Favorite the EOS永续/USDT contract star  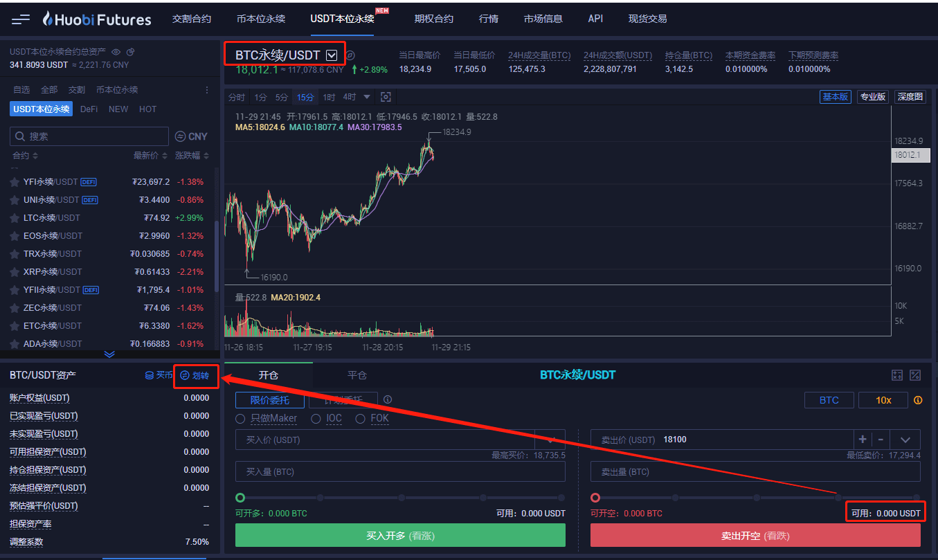click(x=14, y=236)
